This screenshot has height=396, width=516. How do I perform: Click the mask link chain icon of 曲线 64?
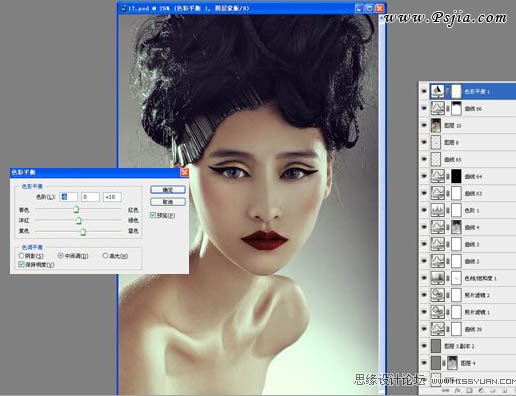click(448, 176)
